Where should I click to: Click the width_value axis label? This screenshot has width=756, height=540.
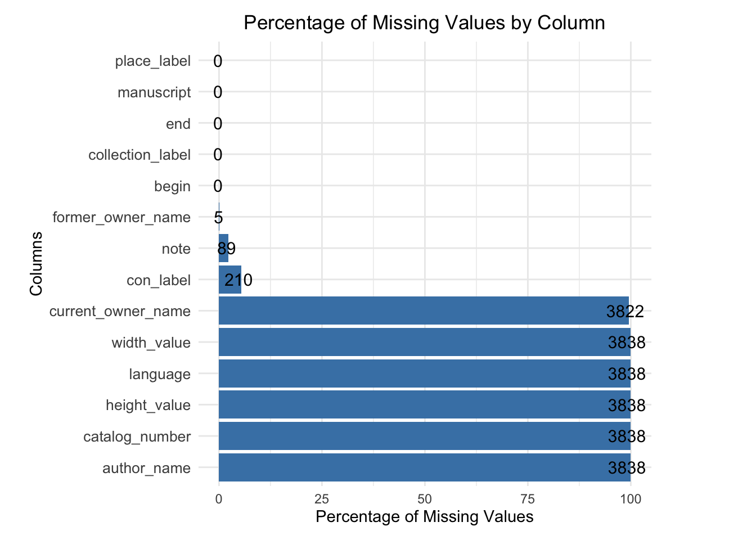151,343
